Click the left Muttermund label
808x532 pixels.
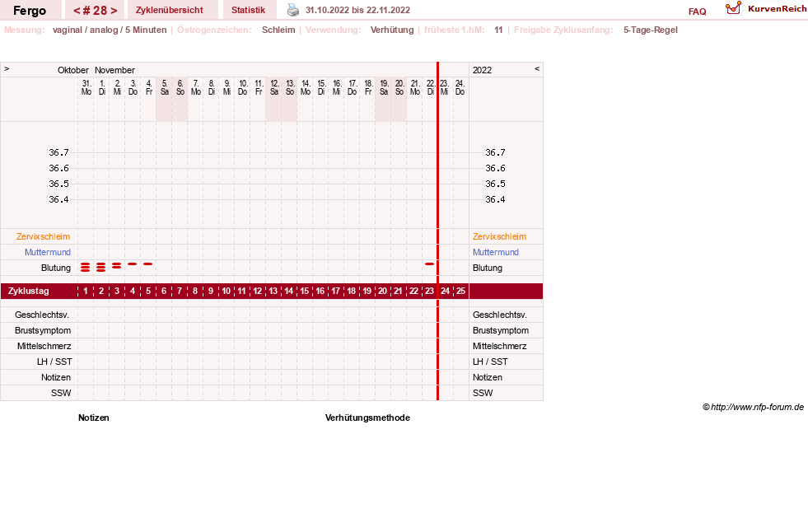click(x=48, y=252)
